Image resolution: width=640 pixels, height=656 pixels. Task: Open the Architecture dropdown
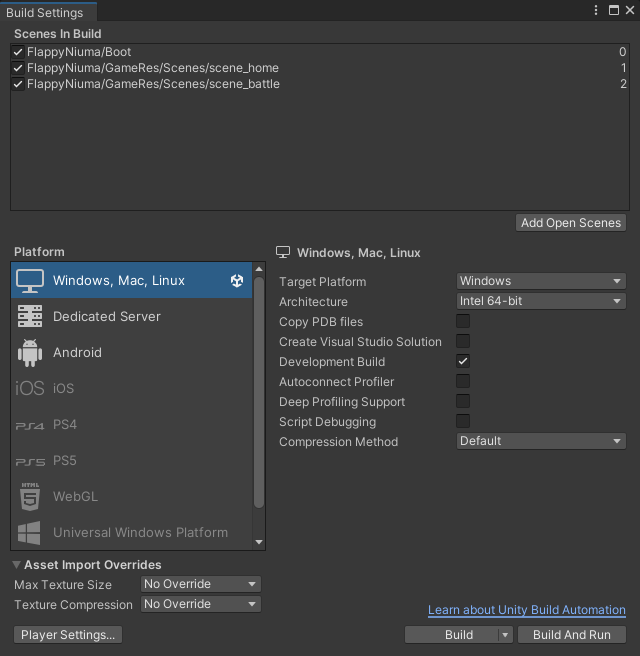pos(541,301)
